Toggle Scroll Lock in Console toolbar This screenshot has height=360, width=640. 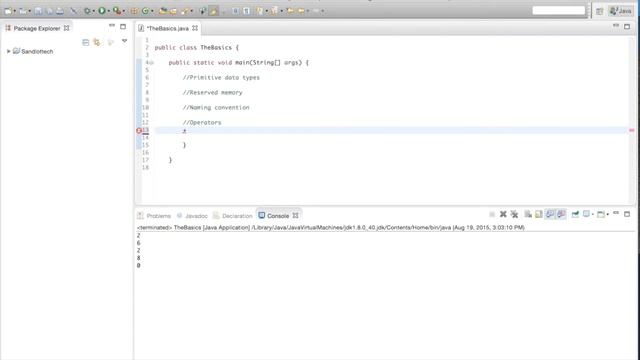tap(539, 214)
